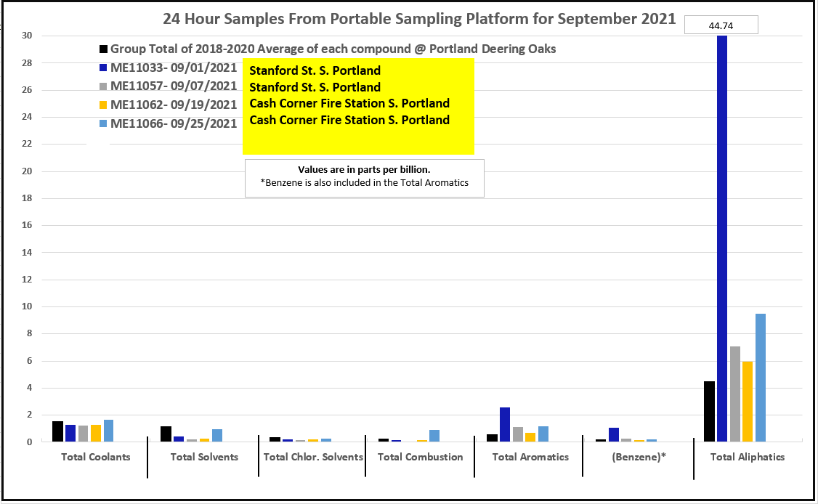This screenshot has width=818, height=504.
Task: Click the Total Solvents axis label
Action: [x=204, y=457]
